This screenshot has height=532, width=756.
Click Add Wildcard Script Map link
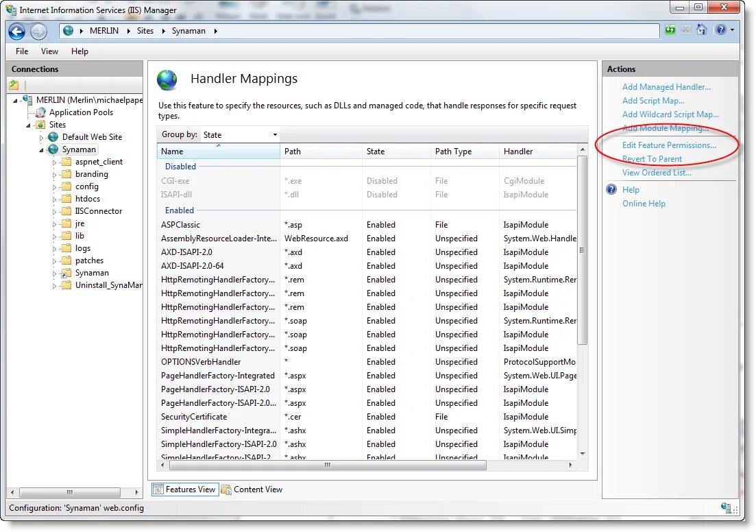[670, 114]
